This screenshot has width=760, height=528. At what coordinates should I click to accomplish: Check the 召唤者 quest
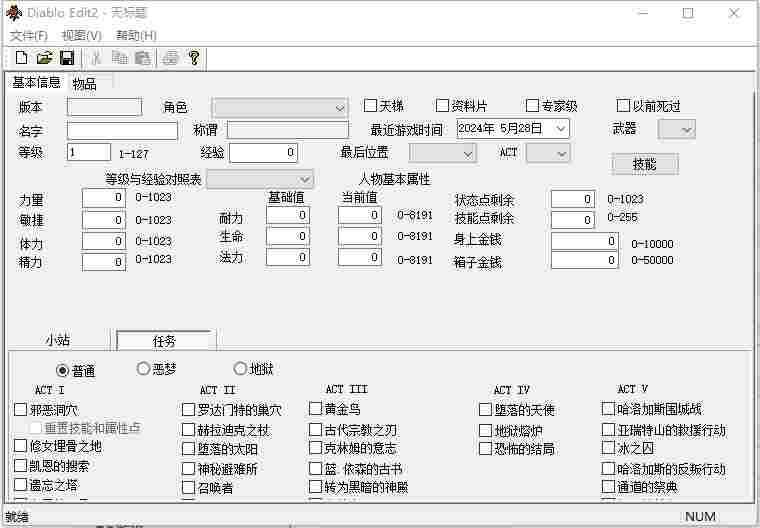point(188,487)
